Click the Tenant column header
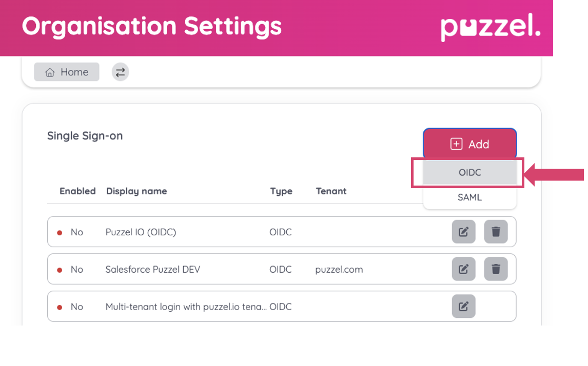Image resolution: width=588 pixels, height=366 pixels. (331, 191)
